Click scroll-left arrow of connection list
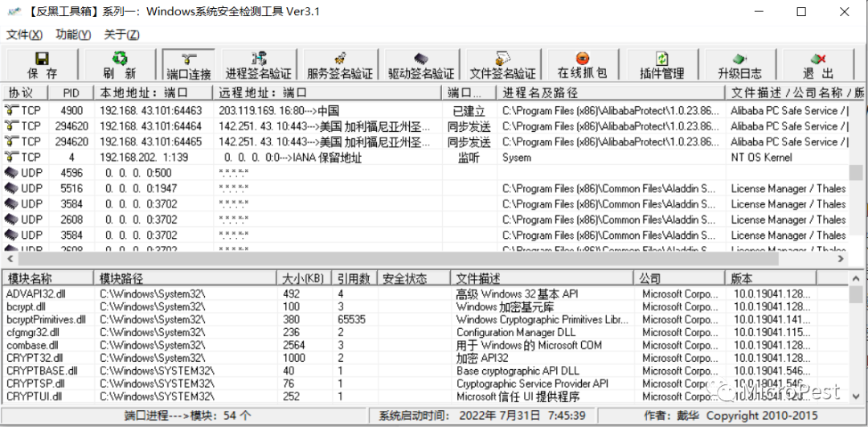The height and width of the screenshot is (427, 868). click(10, 259)
